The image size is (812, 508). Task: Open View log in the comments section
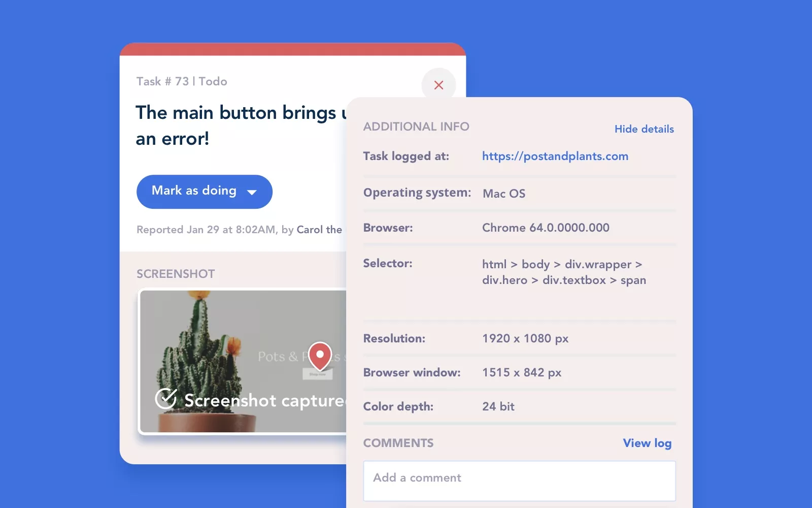pyautogui.click(x=647, y=443)
